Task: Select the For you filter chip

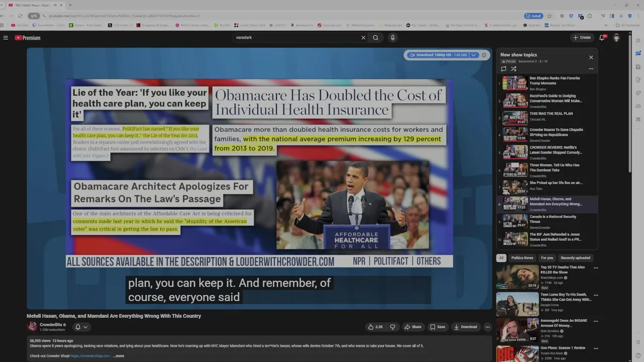Action: tap(547, 258)
